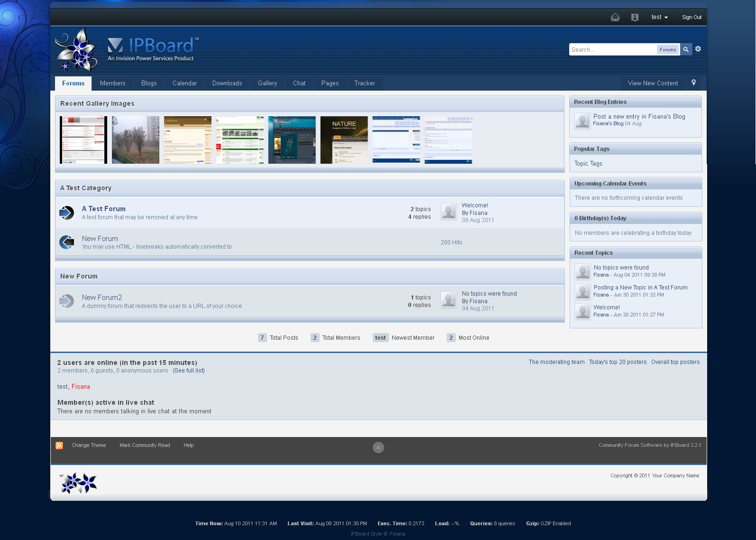Switch to the Members tab
This screenshot has width=756, height=540.
pyautogui.click(x=112, y=83)
